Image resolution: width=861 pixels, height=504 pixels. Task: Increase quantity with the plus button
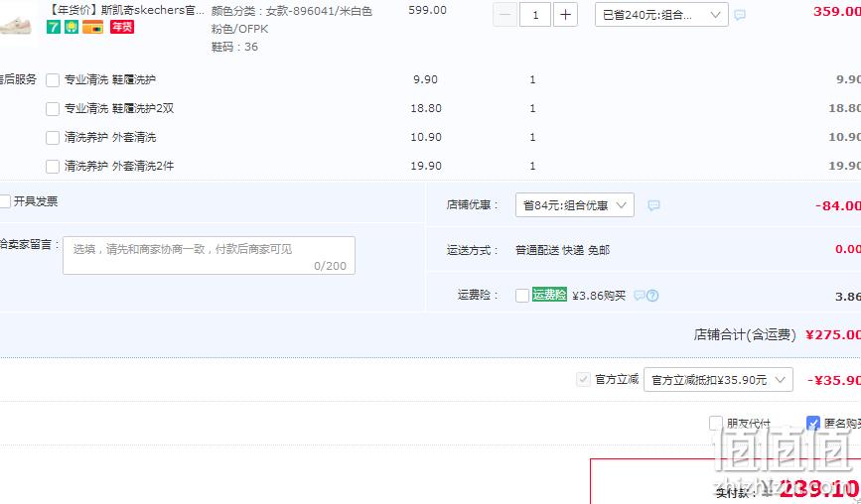(x=565, y=15)
